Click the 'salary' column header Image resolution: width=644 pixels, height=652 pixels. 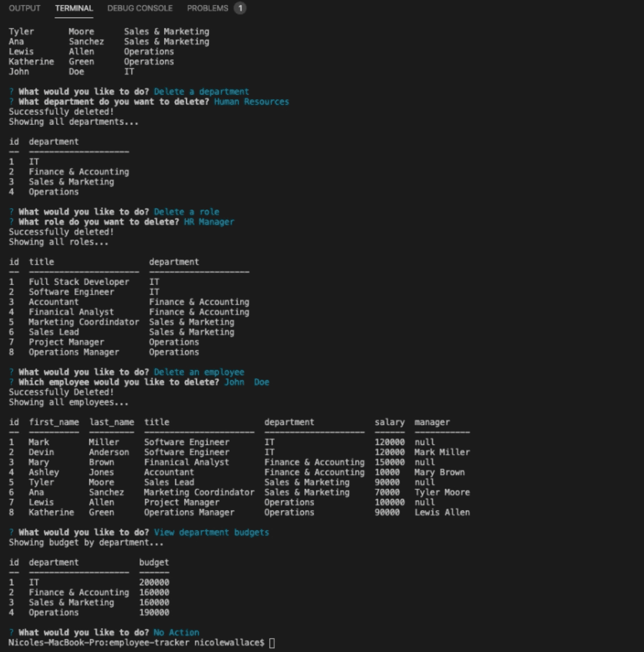coord(390,422)
